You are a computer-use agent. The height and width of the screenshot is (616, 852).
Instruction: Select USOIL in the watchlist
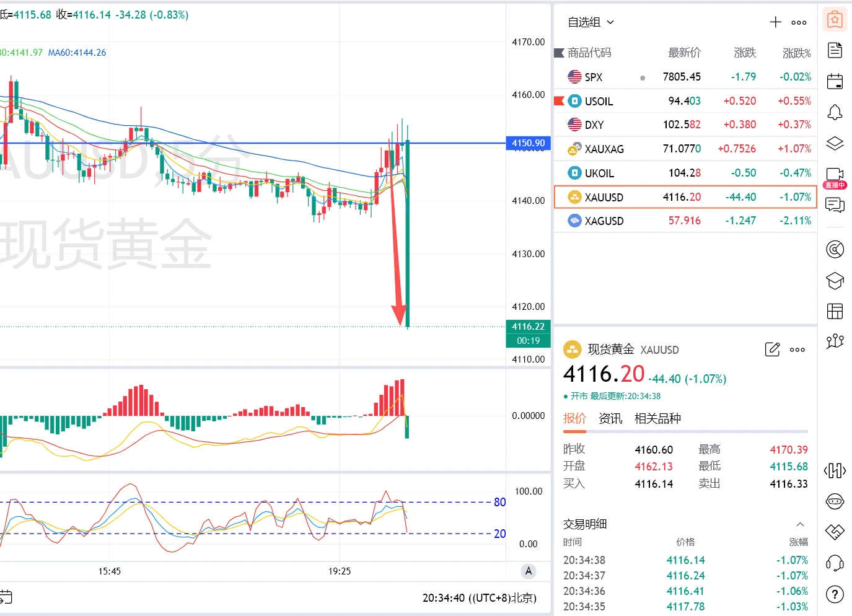[685, 101]
